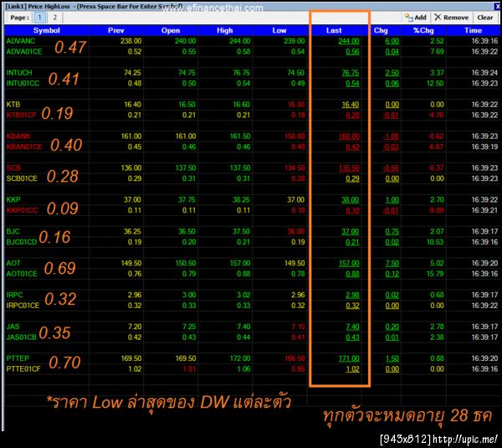Click INTUCH time 16:39:24
Image resolution: width=502 pixels, height=448 pixels.
coord(484,73)
